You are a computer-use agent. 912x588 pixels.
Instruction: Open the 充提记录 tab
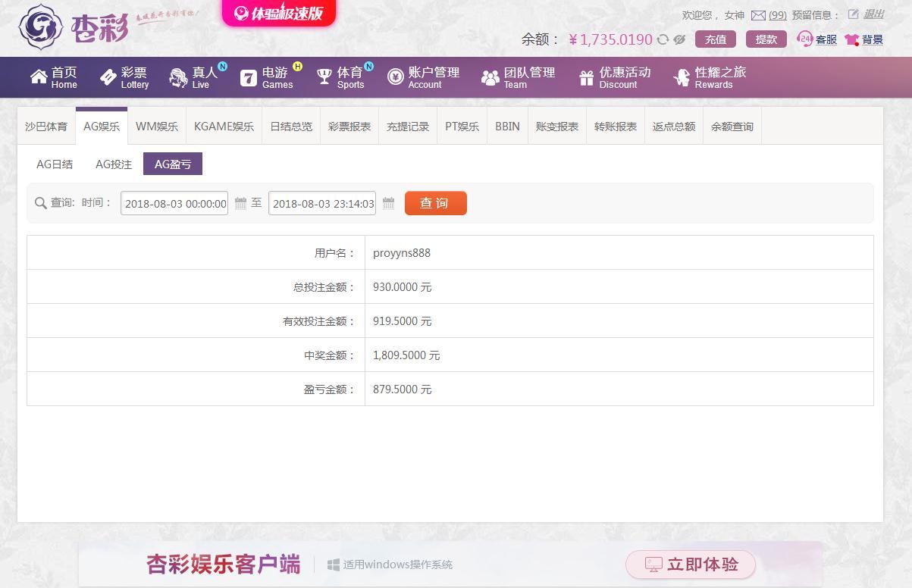coord(408,127)
